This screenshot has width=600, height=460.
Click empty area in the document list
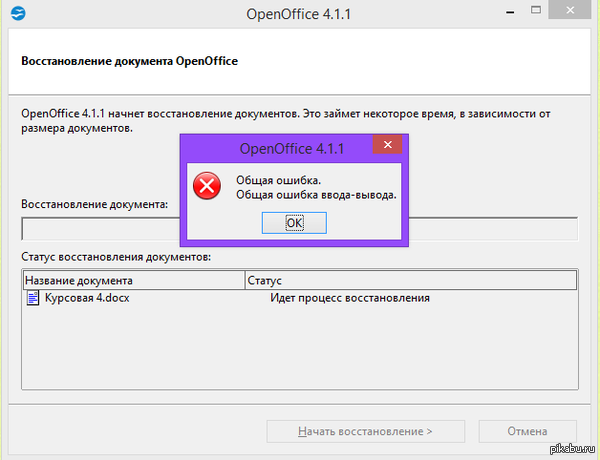tap(300, 350)
